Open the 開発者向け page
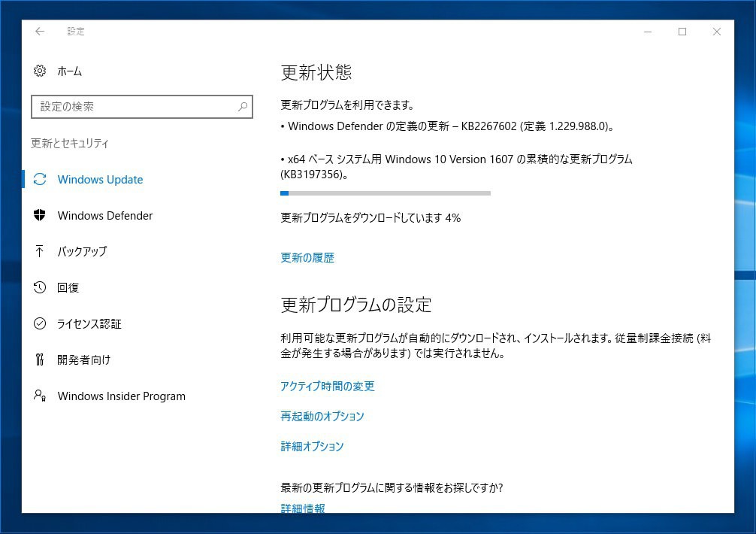 (84, 360)
